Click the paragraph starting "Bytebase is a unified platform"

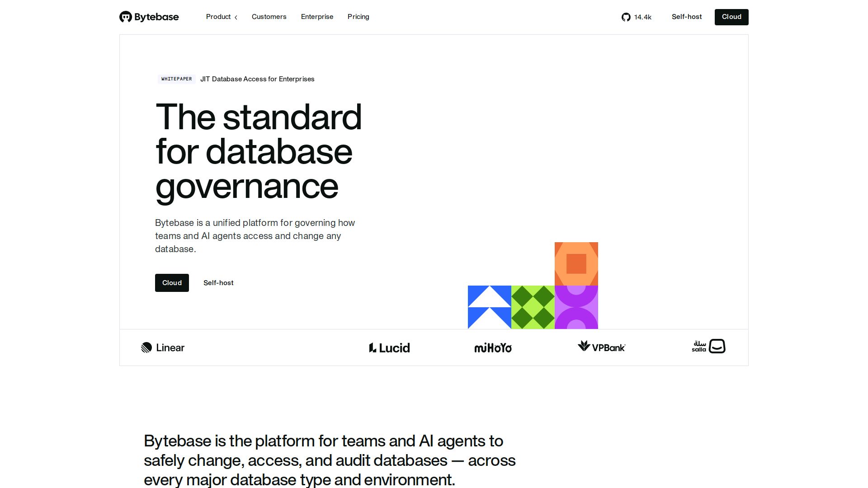coord(255,236)
